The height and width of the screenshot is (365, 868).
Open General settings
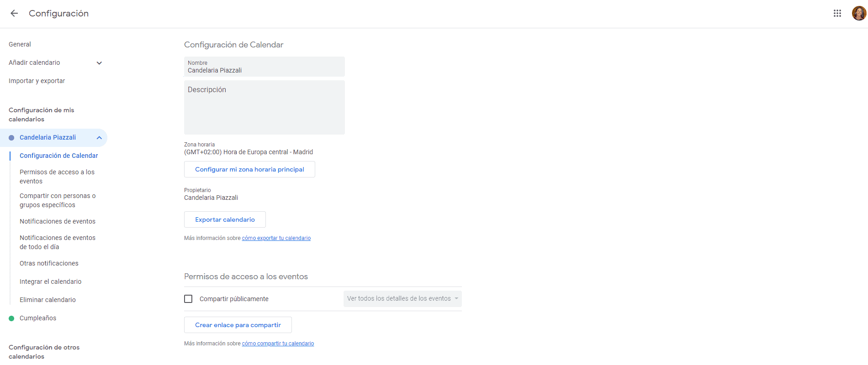point(20,44)
